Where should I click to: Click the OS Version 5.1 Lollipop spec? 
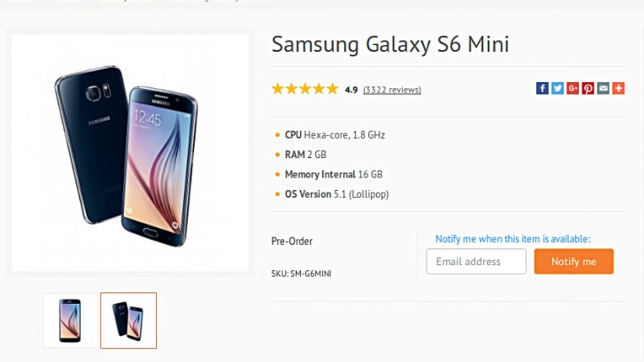336,194
